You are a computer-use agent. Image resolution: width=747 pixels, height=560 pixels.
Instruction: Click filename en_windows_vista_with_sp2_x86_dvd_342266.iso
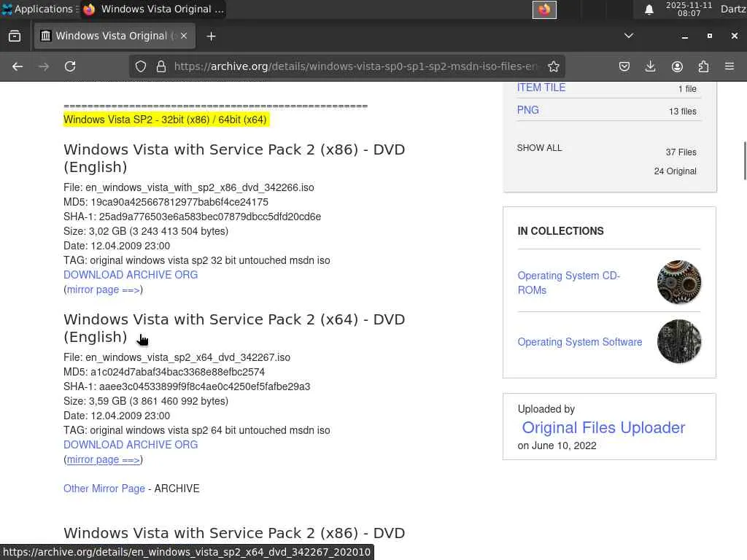(x=200, y=187)
